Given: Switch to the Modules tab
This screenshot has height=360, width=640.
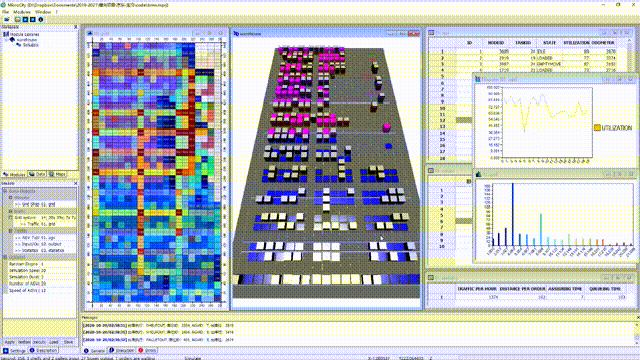Looking at the screenshot, I should tap(14, 174).
